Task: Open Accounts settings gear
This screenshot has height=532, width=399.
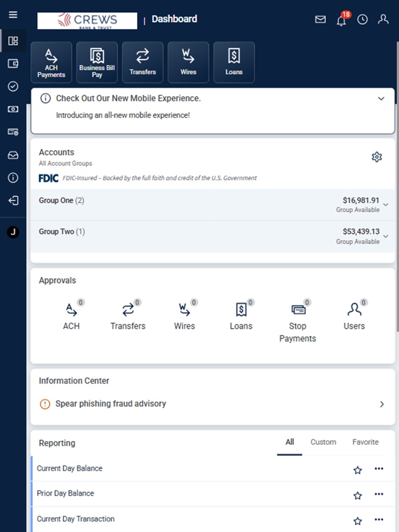Action: 377,157
